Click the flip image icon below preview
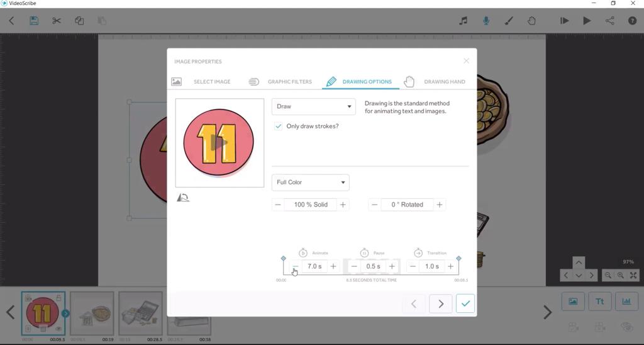 (x=183, y=198)
